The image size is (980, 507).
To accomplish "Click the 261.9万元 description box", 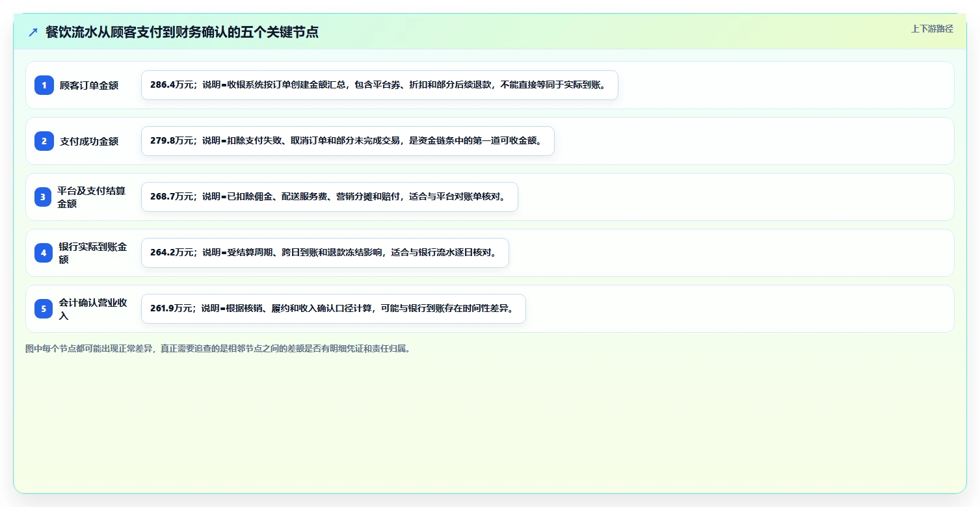I will (333, 309).
